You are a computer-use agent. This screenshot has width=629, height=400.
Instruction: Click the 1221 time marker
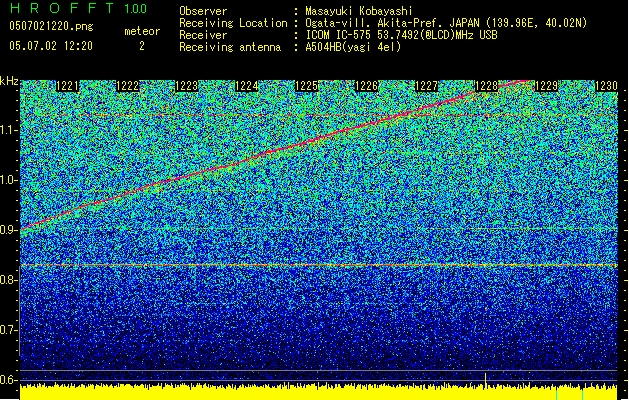[x=67, y=86]
